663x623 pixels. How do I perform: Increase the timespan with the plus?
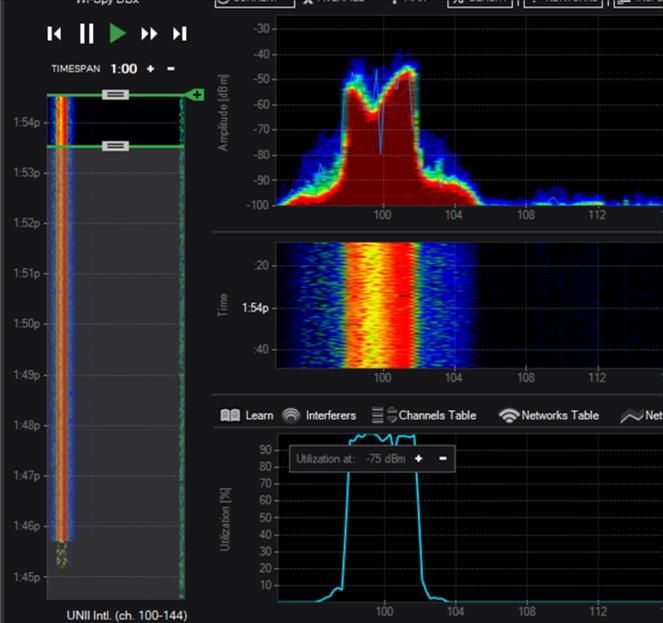click(x=151, y=69)
